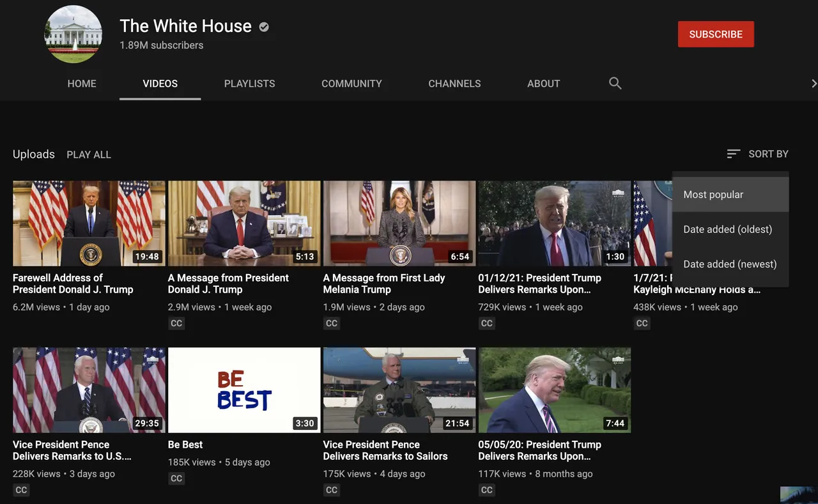Click CC badge under Pence Remarks to Sailors
This screenshot has width=818, height=504.
click(331, 490)
